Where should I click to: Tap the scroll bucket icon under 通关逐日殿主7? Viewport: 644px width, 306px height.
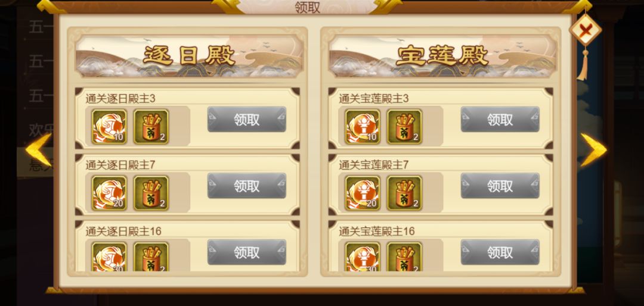point(151,193)
